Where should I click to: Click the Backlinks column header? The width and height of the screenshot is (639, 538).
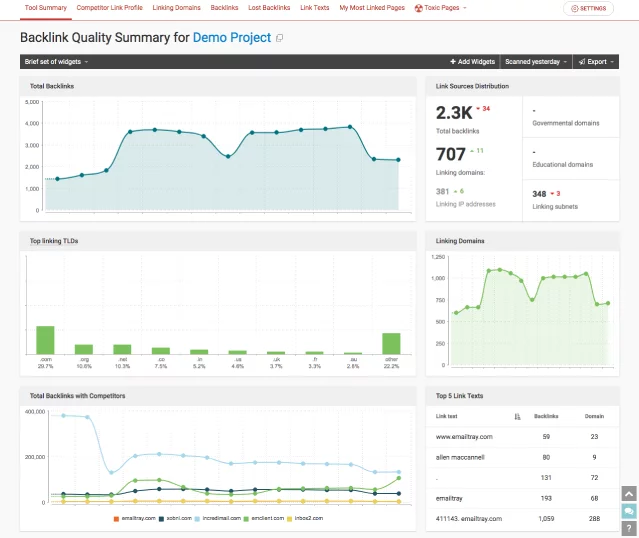pyautogui.click(x=546, y=416)
